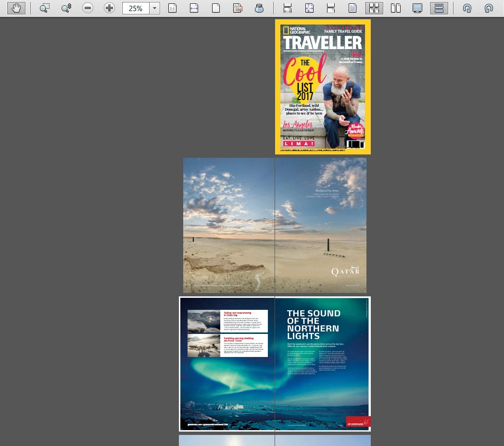This screenshot has width=504, height=446.
Task: Select the Northern Lights Greenland spread
Action: tap(275, 364)
